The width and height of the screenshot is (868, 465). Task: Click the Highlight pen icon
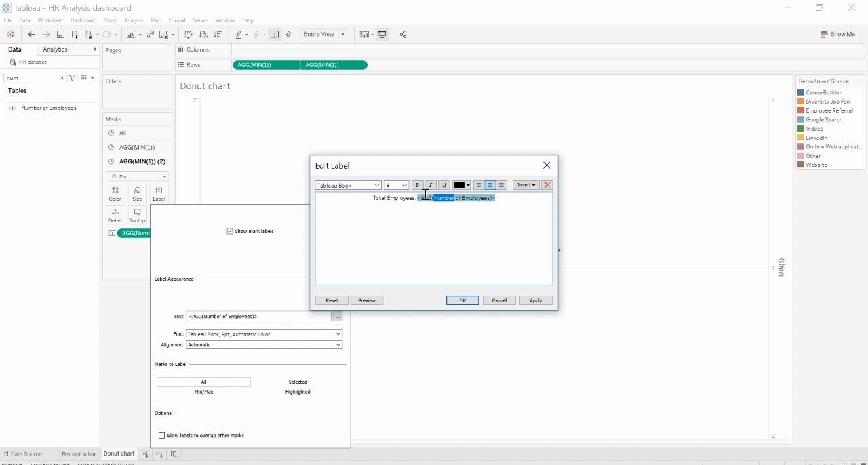point(239,34)
